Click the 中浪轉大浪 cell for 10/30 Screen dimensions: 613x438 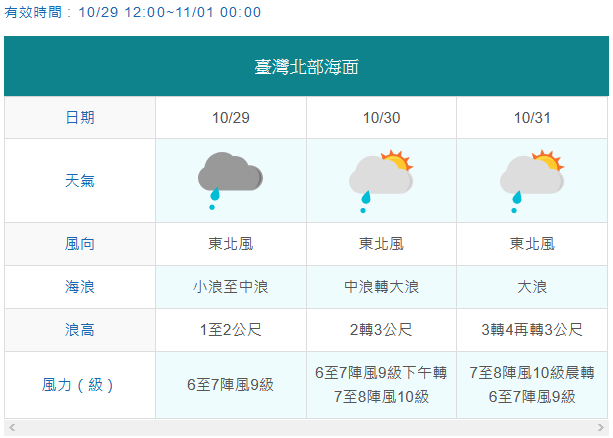click(382, 287)
